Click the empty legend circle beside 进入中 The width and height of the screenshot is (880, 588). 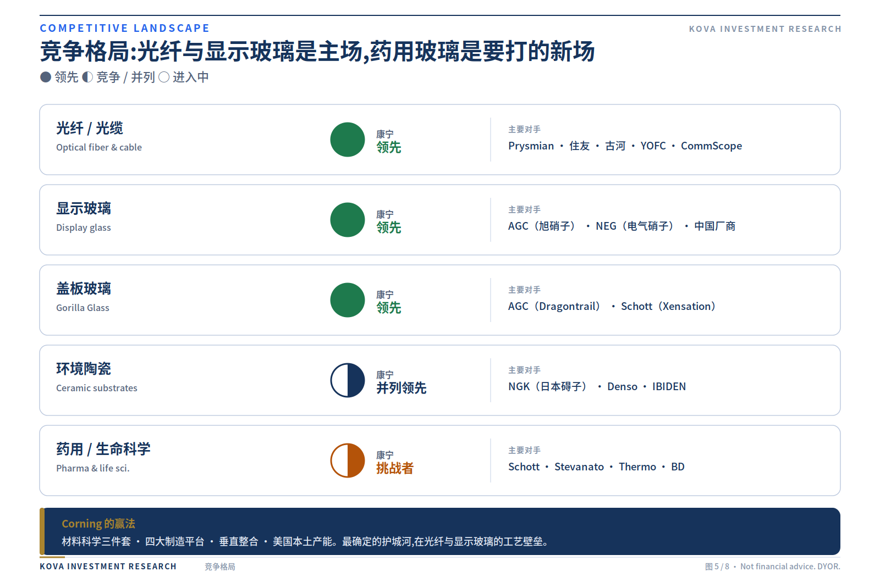(x=164, y=77)
